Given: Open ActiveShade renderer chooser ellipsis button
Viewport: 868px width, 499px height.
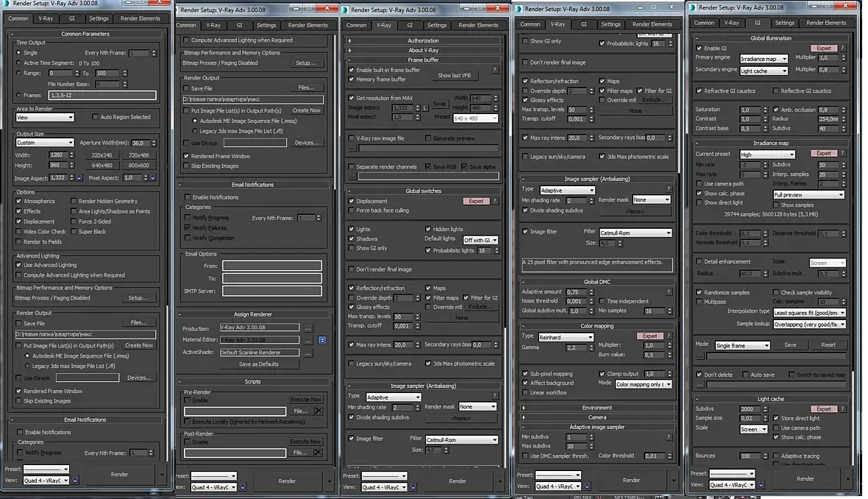Looking at the screenshot, I should [x=307, y=353].
